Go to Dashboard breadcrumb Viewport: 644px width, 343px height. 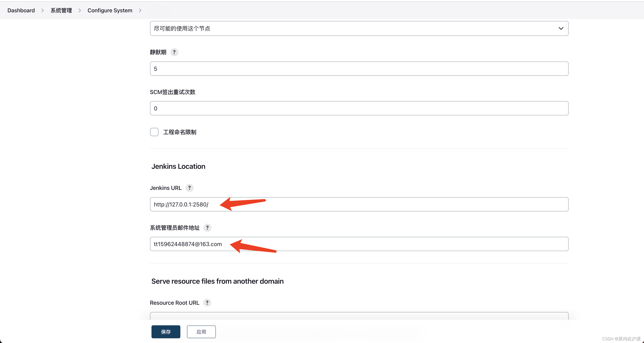click(x=21, y=10)
